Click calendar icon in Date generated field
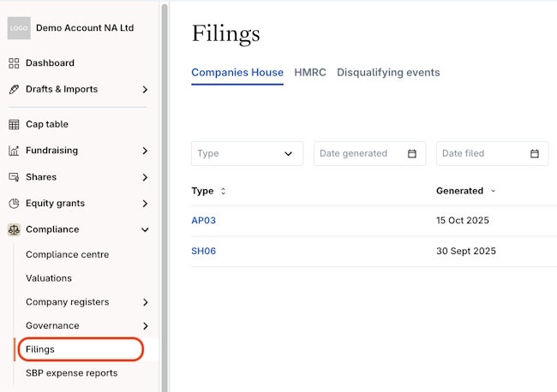This screenshot has height=392, width=557. [412, 154]
